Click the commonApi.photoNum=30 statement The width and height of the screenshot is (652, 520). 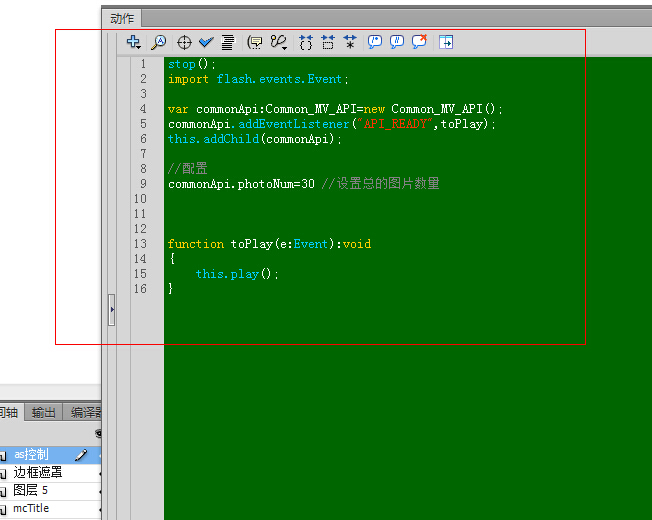[x=241, y=184]
